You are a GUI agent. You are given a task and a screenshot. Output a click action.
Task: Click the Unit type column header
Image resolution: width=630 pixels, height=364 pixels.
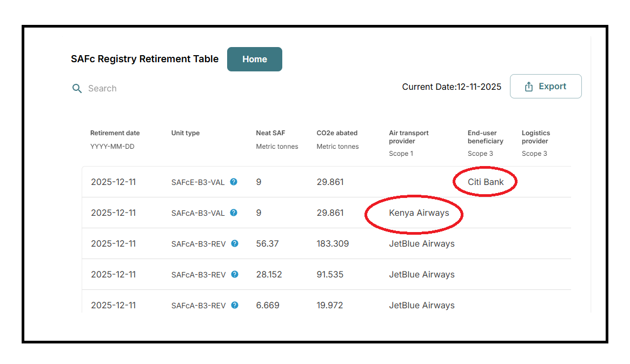click(185, 133)
